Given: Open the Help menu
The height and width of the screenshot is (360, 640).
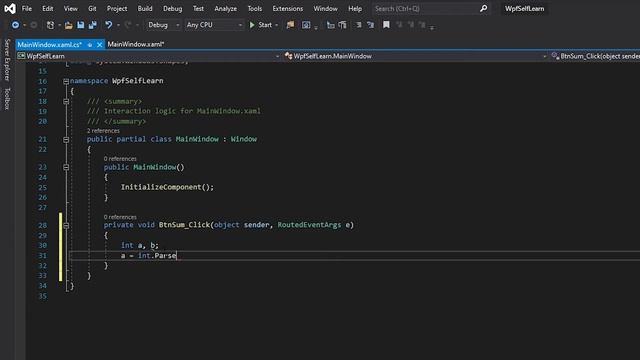Looking at the screenshot, I should (355, 9).
